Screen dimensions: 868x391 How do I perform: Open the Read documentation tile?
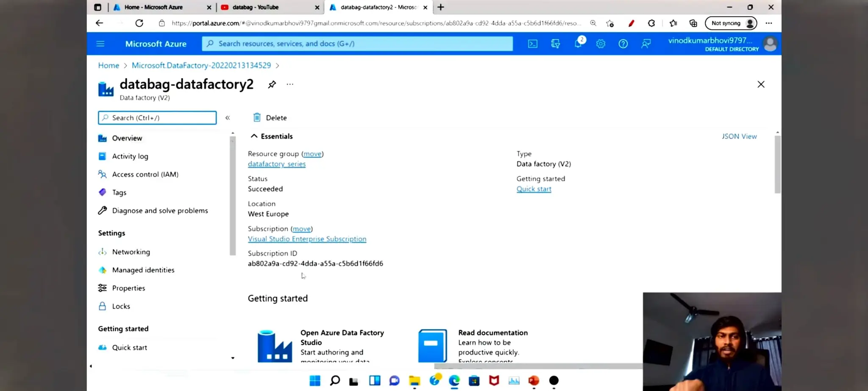click(474, 346)
